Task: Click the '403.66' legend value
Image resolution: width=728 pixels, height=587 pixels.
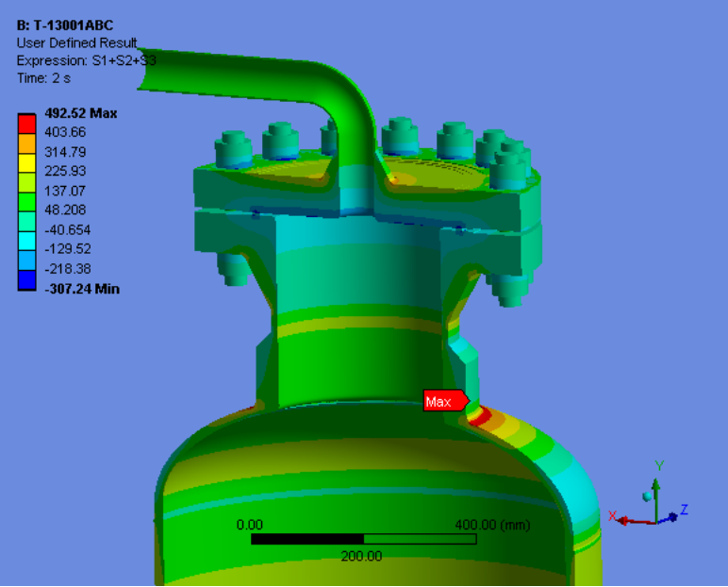Action: pos(65,132)
